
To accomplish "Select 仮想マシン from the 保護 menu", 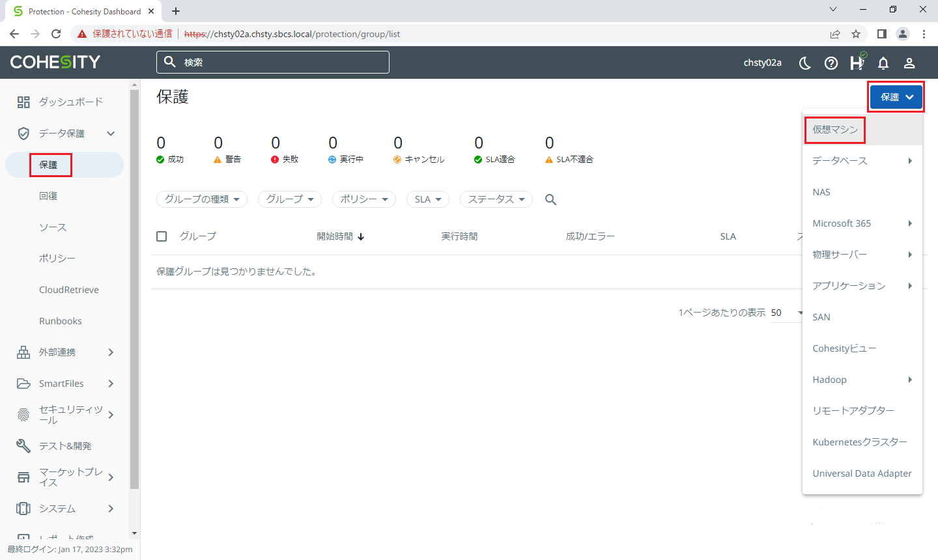I will point(862,130).
